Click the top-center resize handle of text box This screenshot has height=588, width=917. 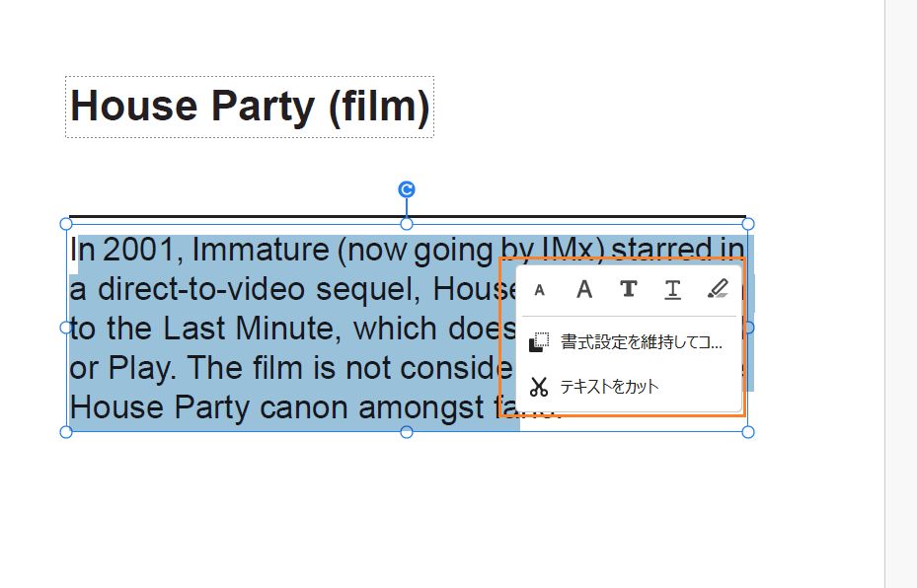(x=407, y=224)
